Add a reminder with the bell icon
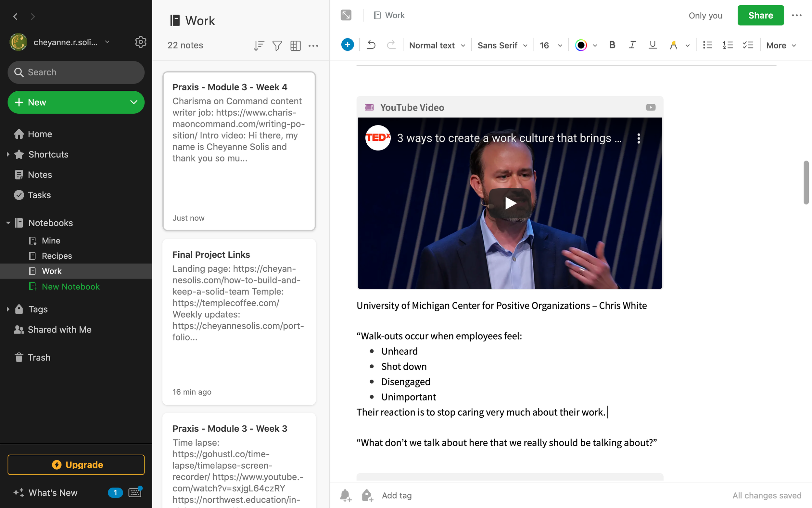The width and height of the screenshot is (812, 508). [x=346, y=495]
